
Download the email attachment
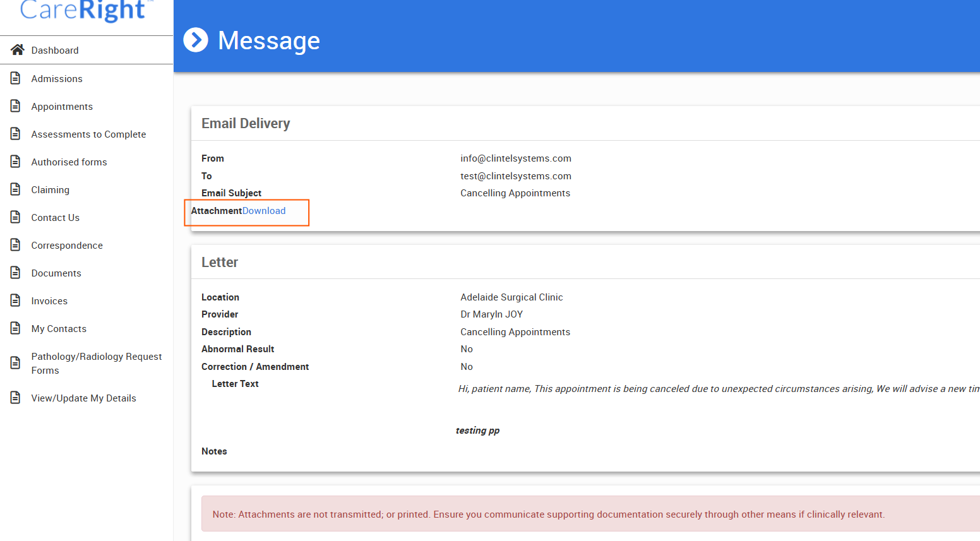264,211
